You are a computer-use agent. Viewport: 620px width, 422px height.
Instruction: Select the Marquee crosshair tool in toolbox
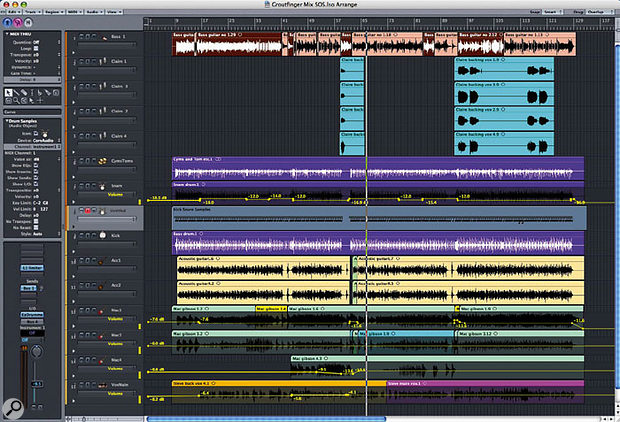click(40, 100)
